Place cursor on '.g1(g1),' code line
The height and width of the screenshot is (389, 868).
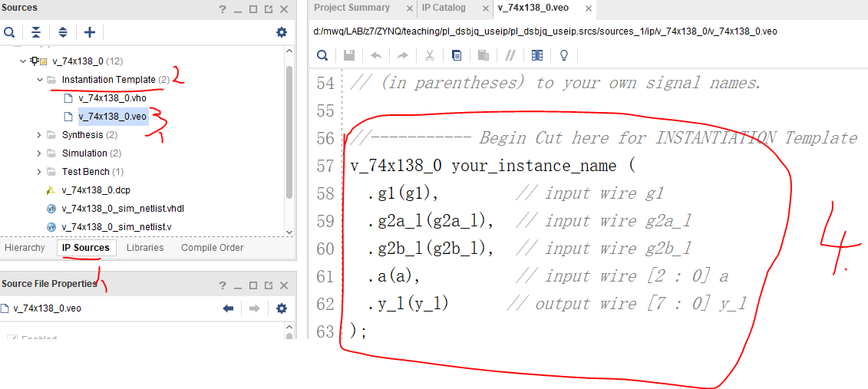tap(403, 193)
